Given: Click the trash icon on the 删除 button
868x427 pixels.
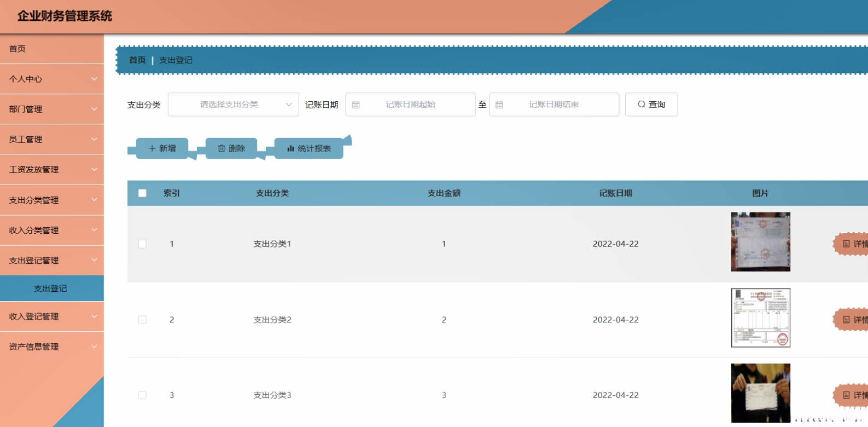Looking at the screenshot, I should coord(222,148).
